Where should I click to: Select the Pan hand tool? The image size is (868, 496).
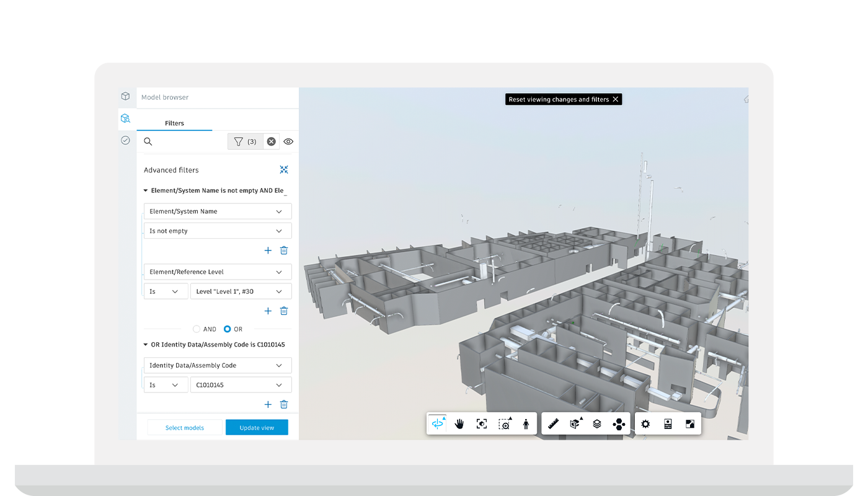coord(459,423)
